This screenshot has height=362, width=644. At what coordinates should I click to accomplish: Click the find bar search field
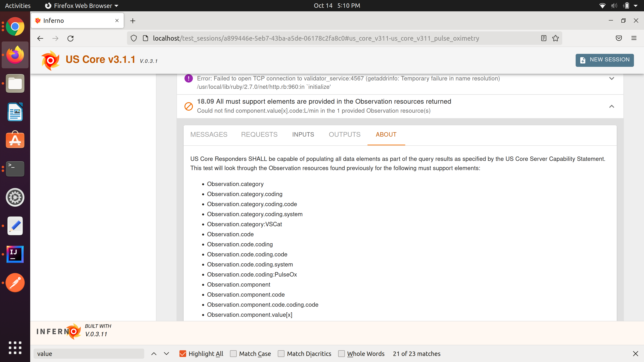click(89, 353)
